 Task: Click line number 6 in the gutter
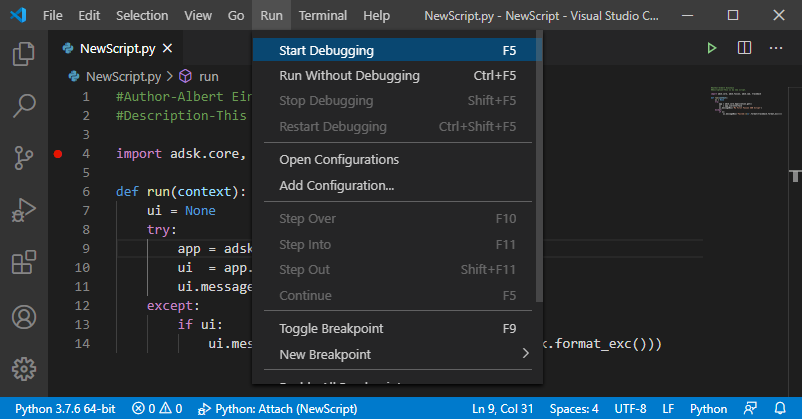pyautogui.click(x=86, y=192)
